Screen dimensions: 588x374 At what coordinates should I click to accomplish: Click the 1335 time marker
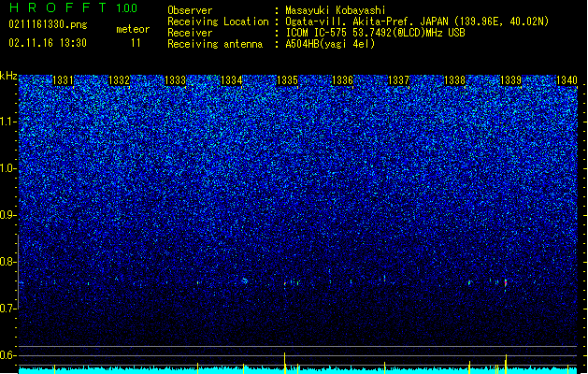[x=287, y=80]
